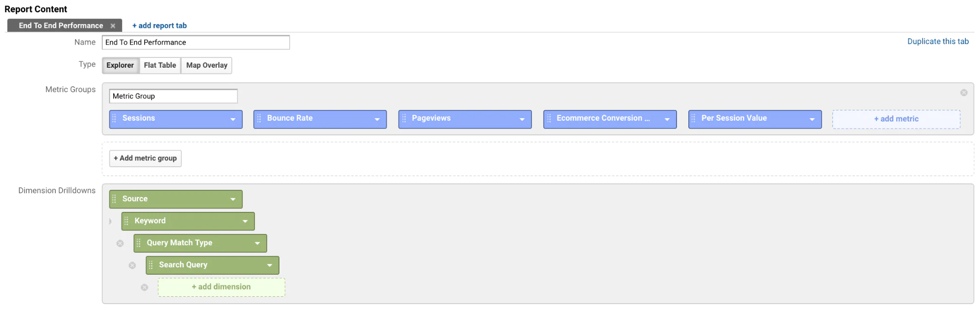This screenshot has height=310, width=980.
Task: Click Duplicate this tab link
Action: point(937,42)
